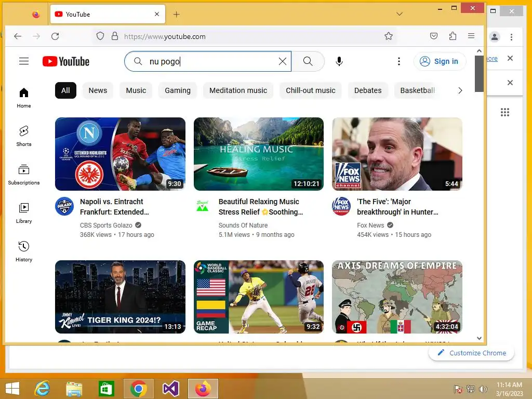Open Chrome three-dot menu in background window

(511, 37)
